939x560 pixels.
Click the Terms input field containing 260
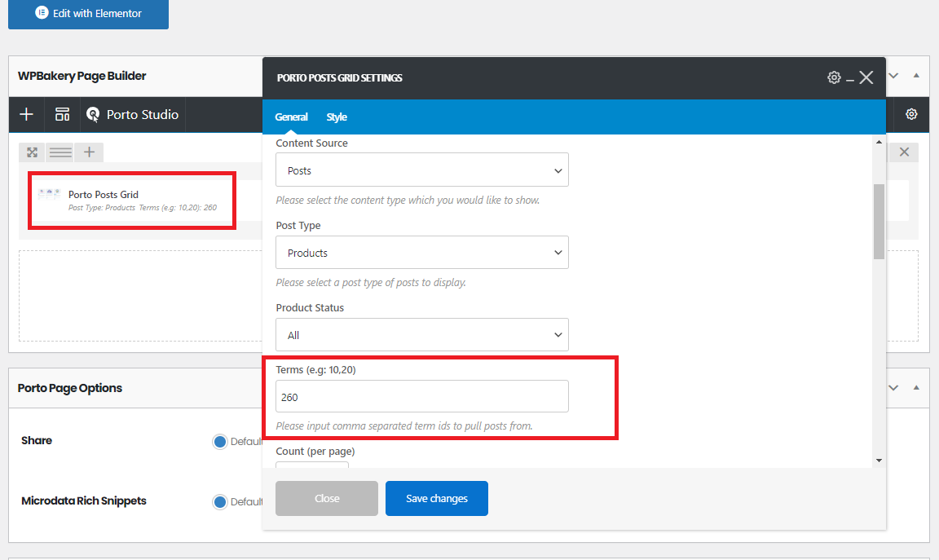(x=422, y=396)
